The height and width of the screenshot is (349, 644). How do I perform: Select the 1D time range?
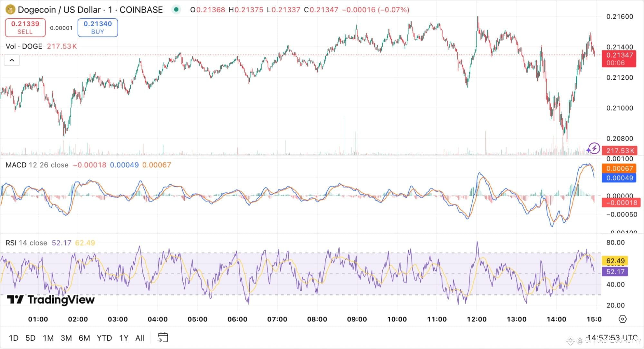pos(14,338)
